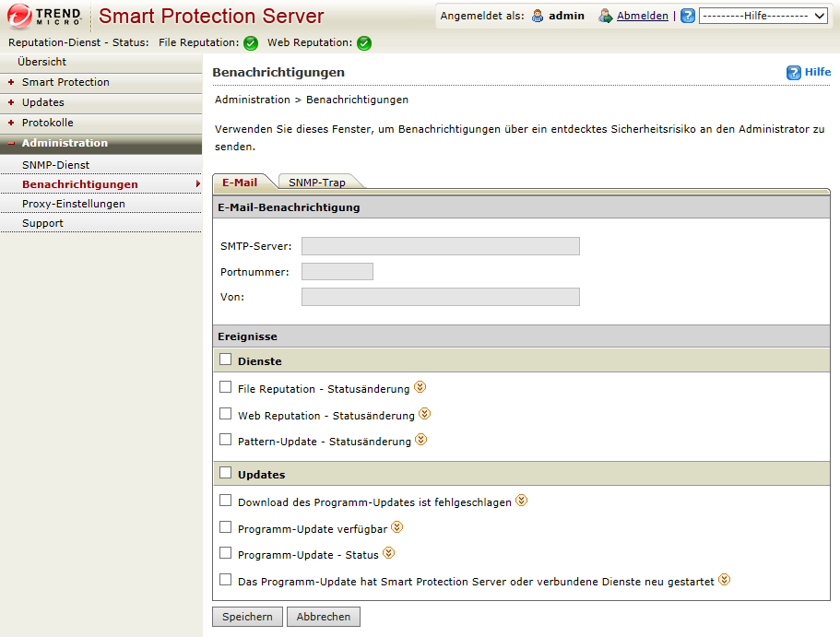This screenshot has width=840, height=637.
Task: Click the Speichern button
Action: 247,617
